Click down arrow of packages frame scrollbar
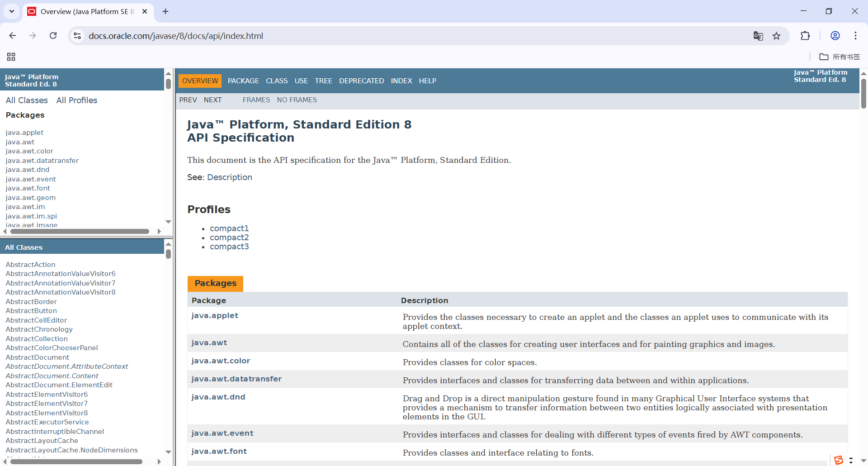This screenshot has width=868, height=466. (x=168, y=222)
